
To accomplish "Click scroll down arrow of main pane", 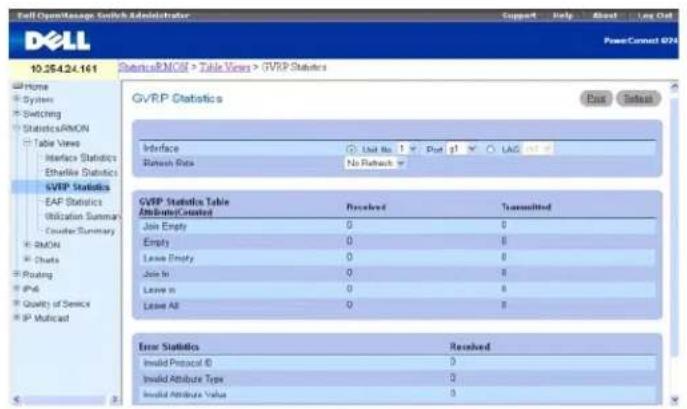I will coord(674,399).
